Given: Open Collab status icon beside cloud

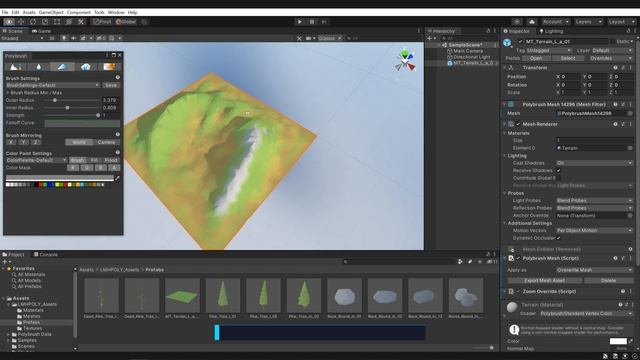Looking at the screenshot, I should 517,22.
